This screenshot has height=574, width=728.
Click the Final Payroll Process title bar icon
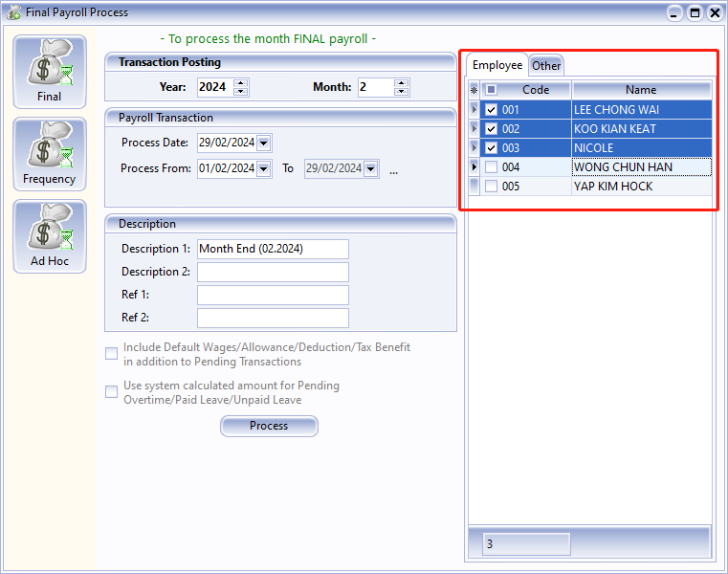point(13,12)
